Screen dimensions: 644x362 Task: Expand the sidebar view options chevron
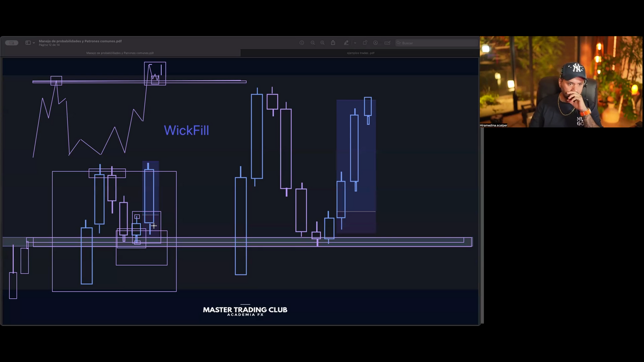coord(34,43)
